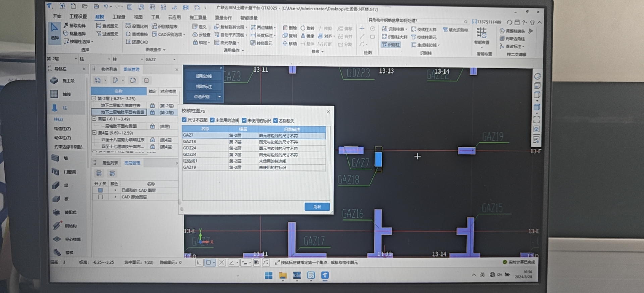Image resolution: width=644 pixels, height=293 pixels.
Task: Select 施工段 in the navigation bar
Action: point(62,81)
